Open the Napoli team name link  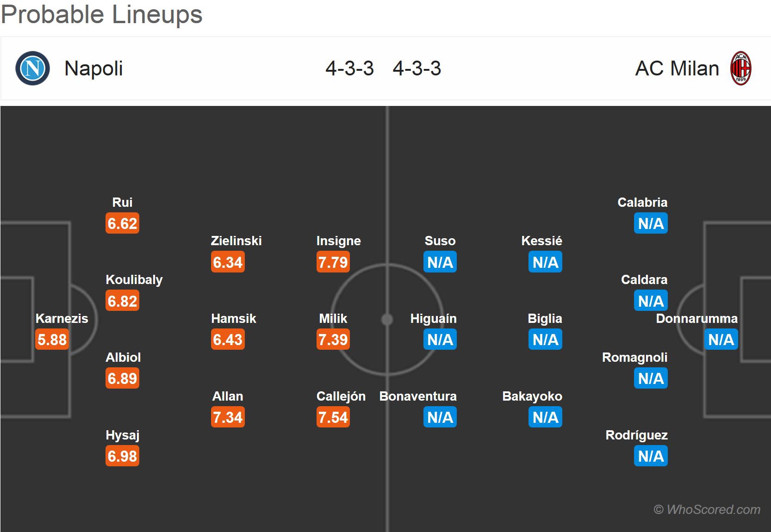coord(93,68)
